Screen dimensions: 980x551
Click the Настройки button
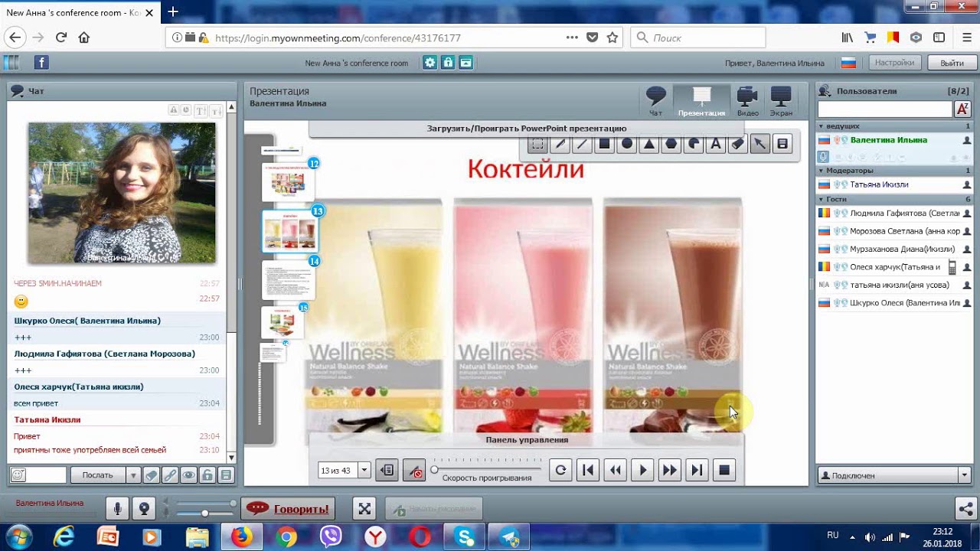894,63
